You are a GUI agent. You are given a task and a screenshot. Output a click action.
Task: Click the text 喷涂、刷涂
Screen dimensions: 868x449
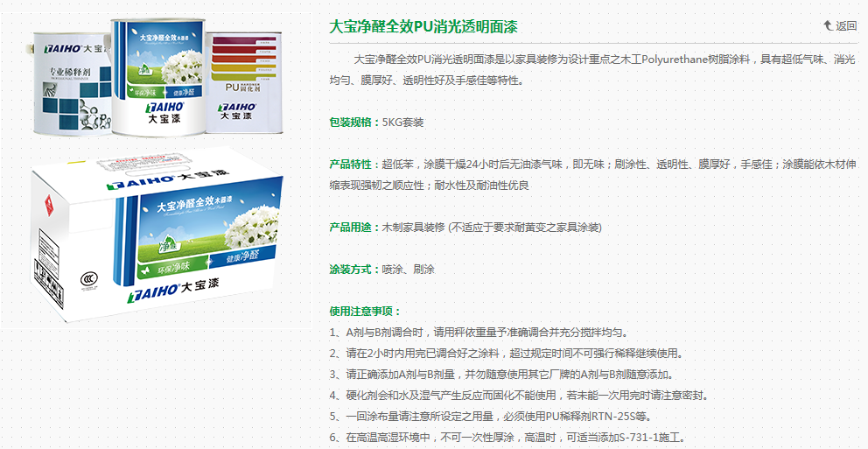(x=409, y=270)
